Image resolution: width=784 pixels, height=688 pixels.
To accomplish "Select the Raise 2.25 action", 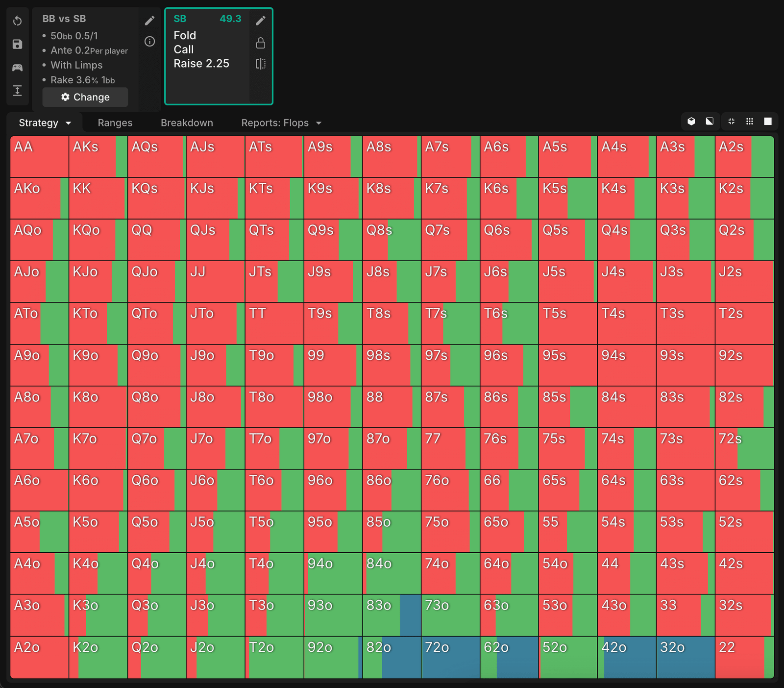I will coord(201,64).
